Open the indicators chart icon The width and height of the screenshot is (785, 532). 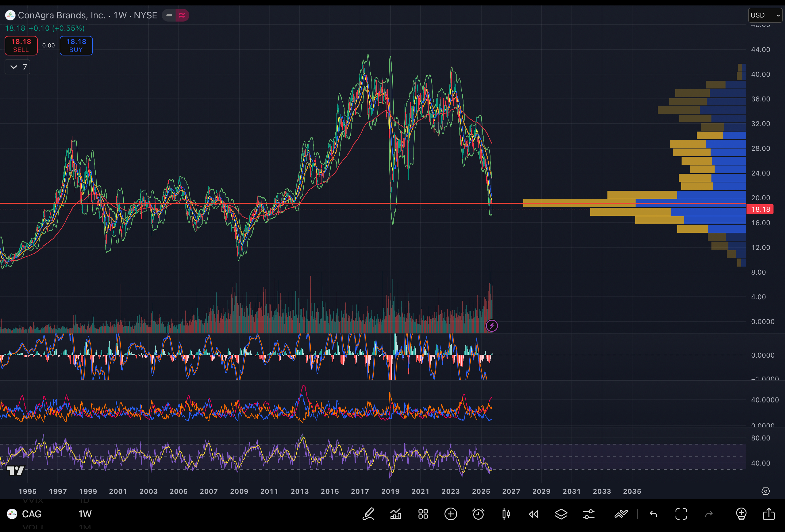pyautogui.click(x=396, y=514)
